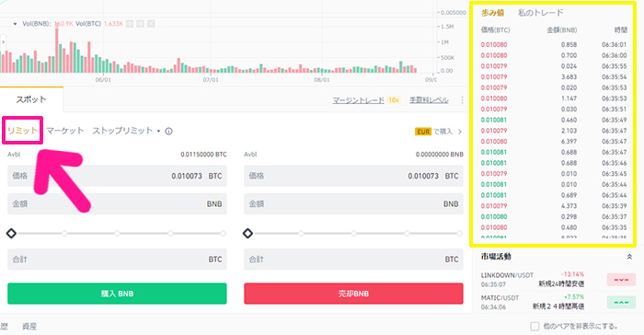
Task: Show order type info icon
Action: 168,131
